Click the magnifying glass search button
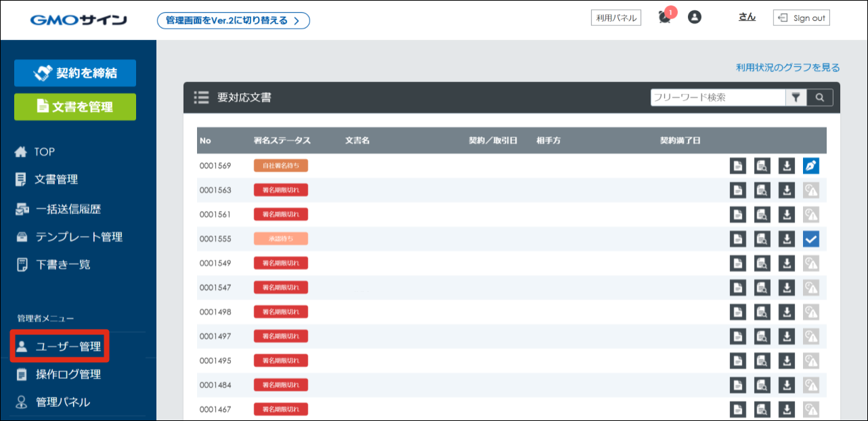Screen dimensions: 868x421 [819, 97]
